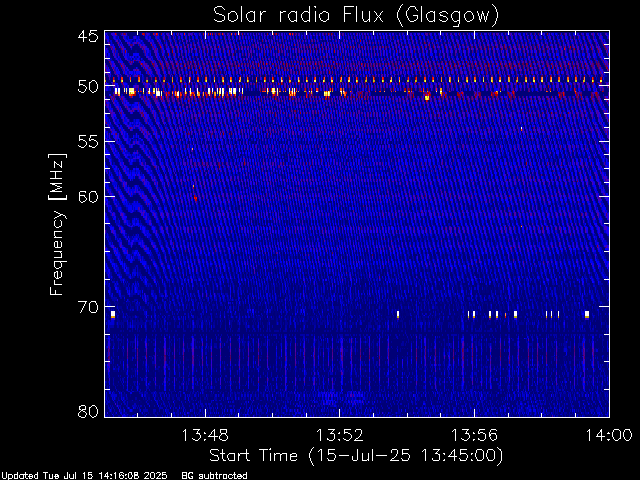Click the 55 MHz frequency axis label
This screenshot has width=640, height=480.
pos(88,142)
